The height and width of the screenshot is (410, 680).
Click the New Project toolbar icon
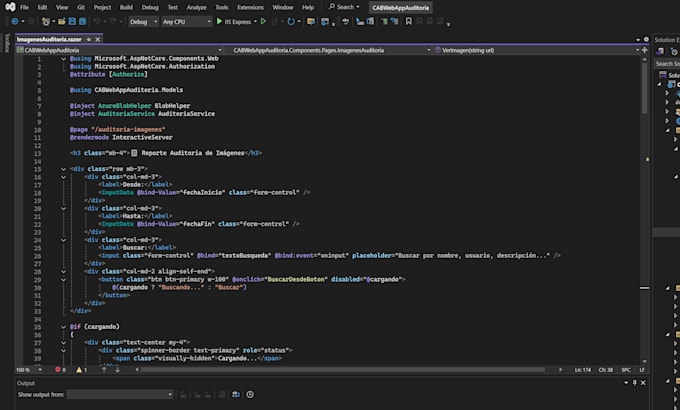pyautogui.click(x=46, y=21)
